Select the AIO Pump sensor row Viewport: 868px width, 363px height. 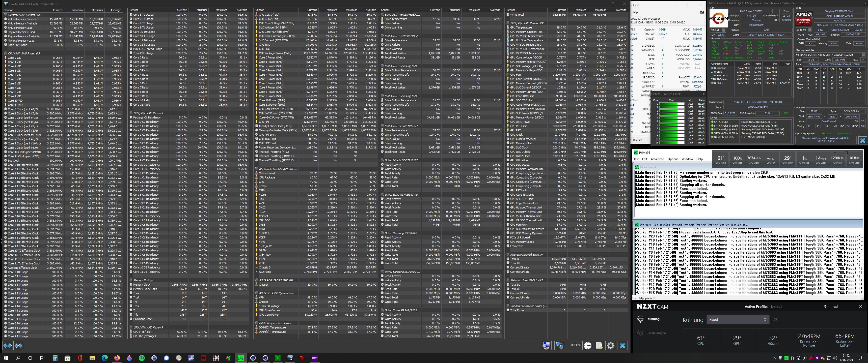(316, 272)
